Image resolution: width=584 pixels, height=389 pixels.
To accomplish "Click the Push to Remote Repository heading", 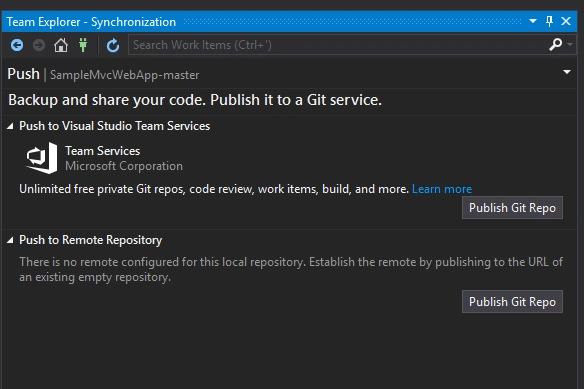I will (91, 240).
